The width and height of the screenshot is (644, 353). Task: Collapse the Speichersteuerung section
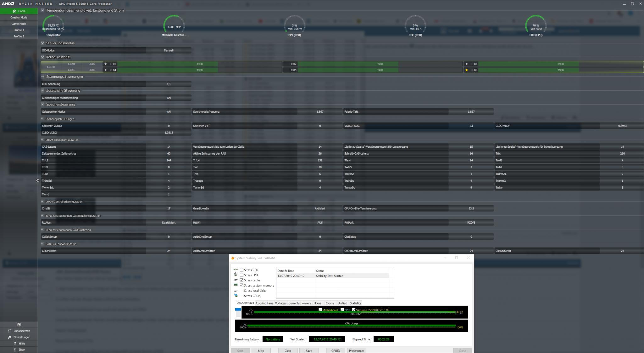coord(42,104)
